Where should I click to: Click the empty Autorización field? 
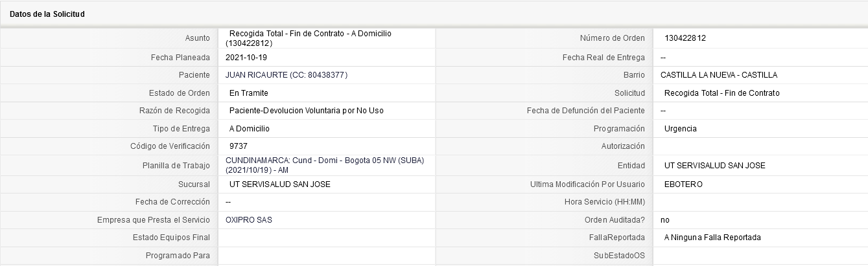(x=760, y=146)
